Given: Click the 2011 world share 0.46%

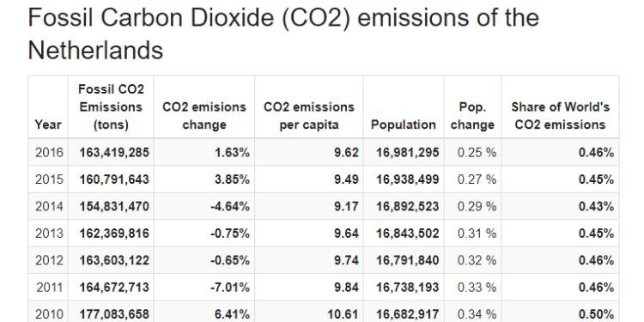Looking at the screenshot, I should [597, 287].
